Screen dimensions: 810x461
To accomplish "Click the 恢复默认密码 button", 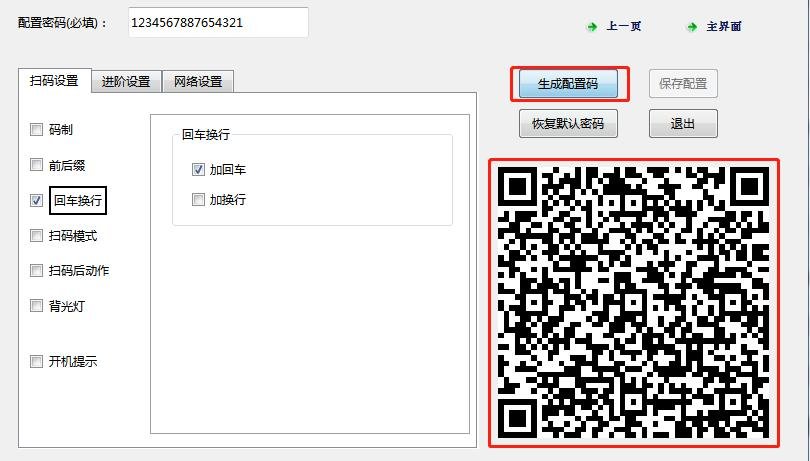I will click(568, 124).
